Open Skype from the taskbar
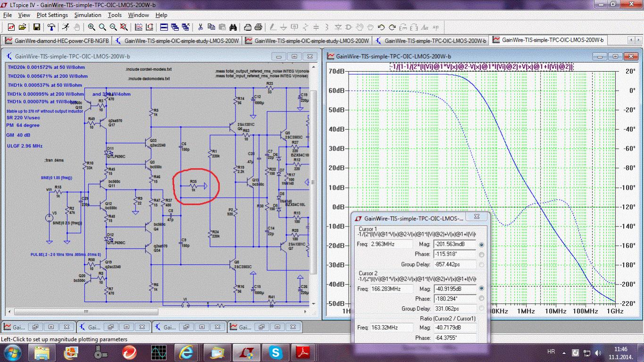This screenshot has height=362, width=644. (276, 353)
